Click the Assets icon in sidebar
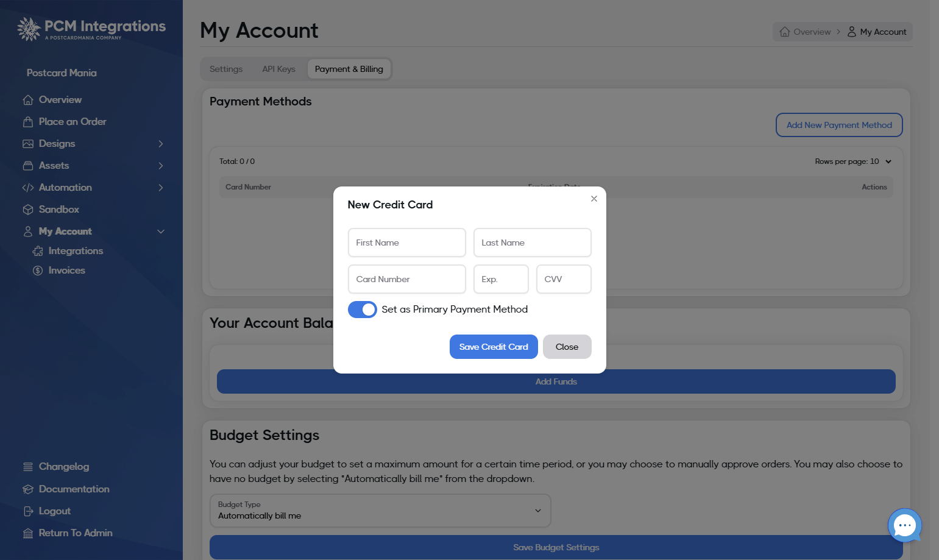The height and width of the screenshot is (560, 939). click(x=28, y=166)
